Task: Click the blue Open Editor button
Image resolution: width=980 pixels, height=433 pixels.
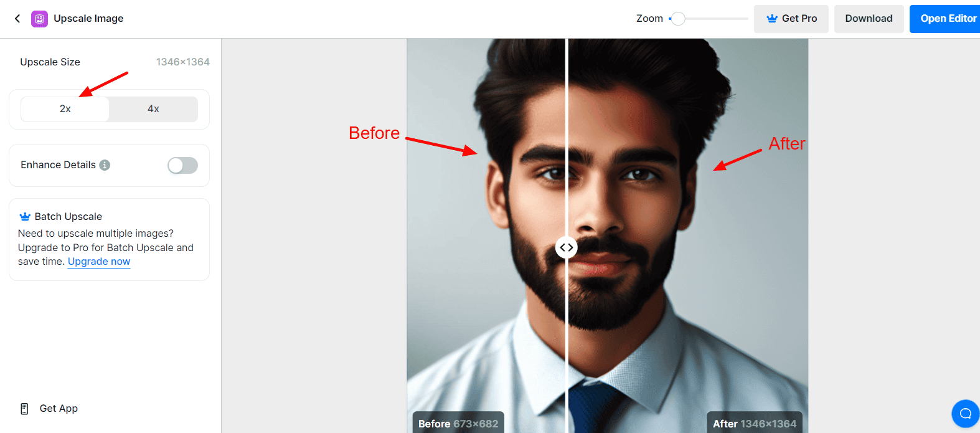Action: coord(946,19)
